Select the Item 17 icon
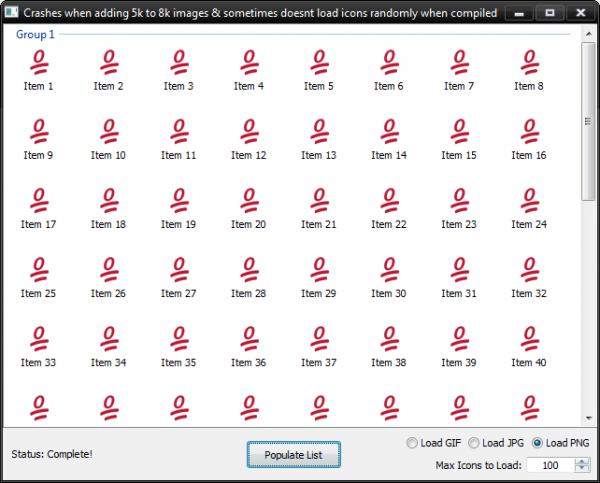The width and height of the screenshot is (600, 483). tap(39, 201)
